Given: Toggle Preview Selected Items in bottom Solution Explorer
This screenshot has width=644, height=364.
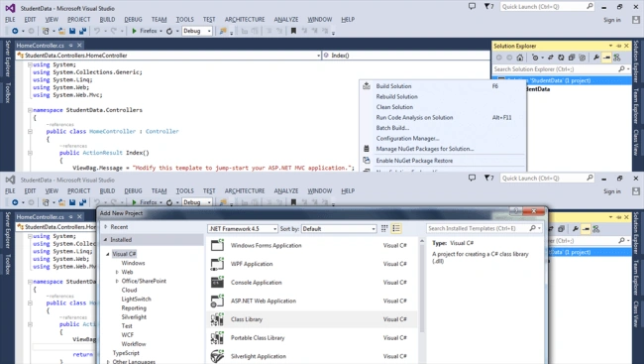Looking at the screenshot, I should tap(587, 229).
